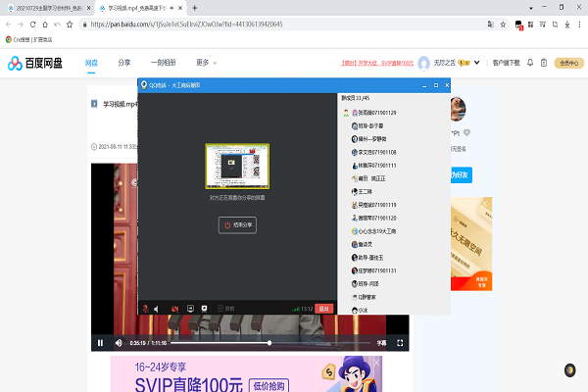Unmute the microphone in QQ call toolbar
The image size is (588, 392).
(x=145, y=309)
